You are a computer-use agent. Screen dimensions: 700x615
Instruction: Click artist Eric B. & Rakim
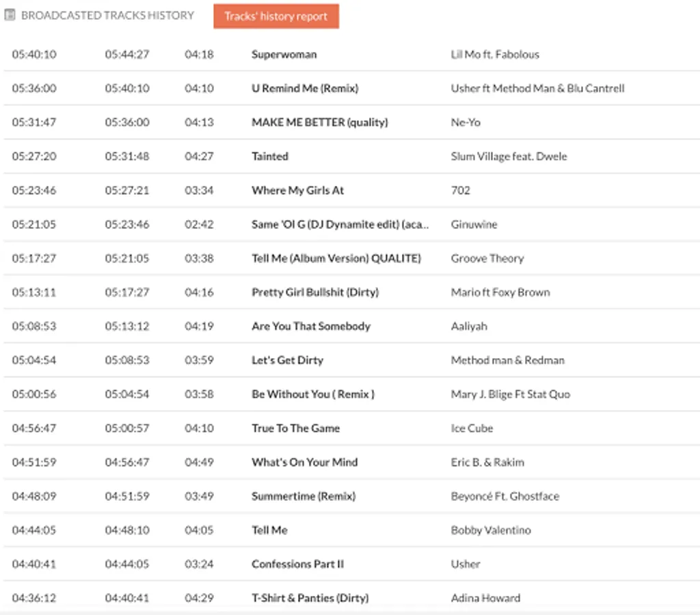487,463
